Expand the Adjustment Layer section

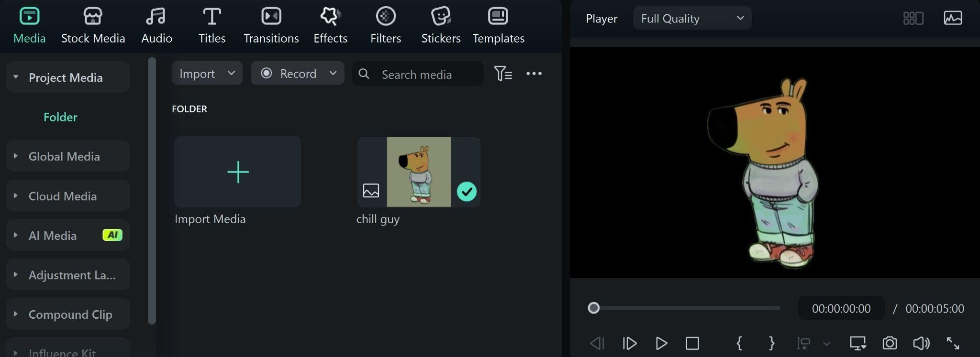click(x=16, y=275)
